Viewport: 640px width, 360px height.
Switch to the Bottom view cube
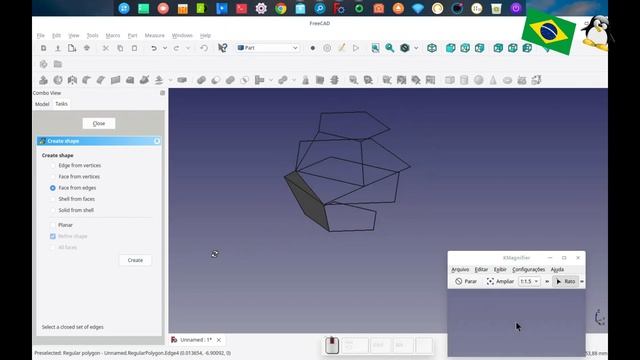point(513,48)
